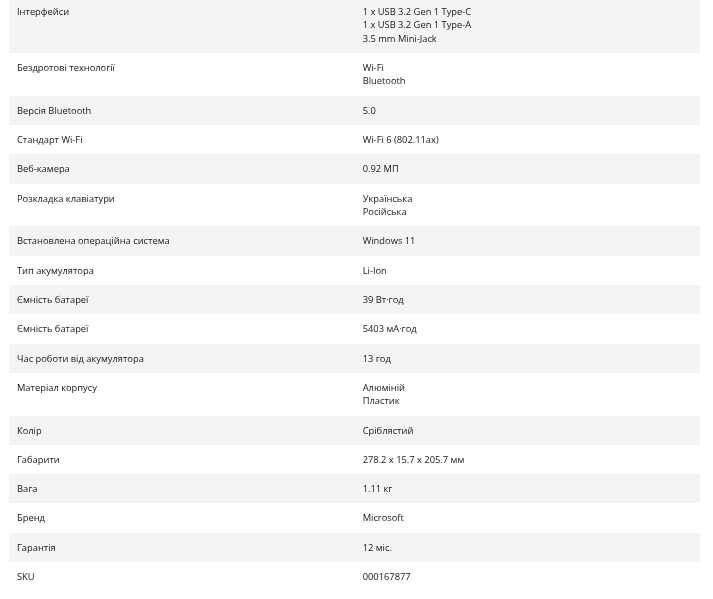This screenshot has width=713, height=599.
Task: Click the "Бездротові технології" label
Action: [66, 67]
